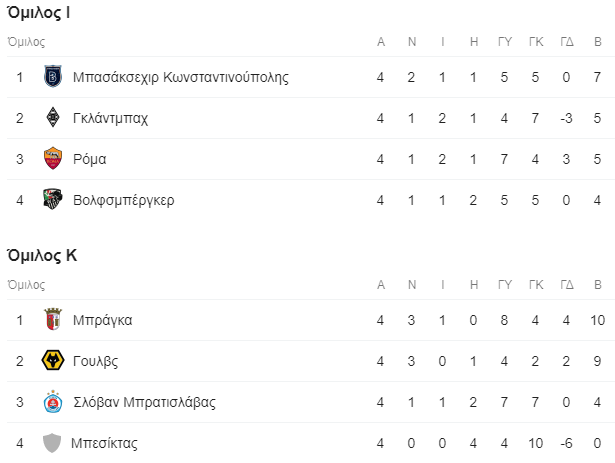
Task: Click the Wolves golden wolf-head icon
Action: pyautogui.click(x=53, y=361)
